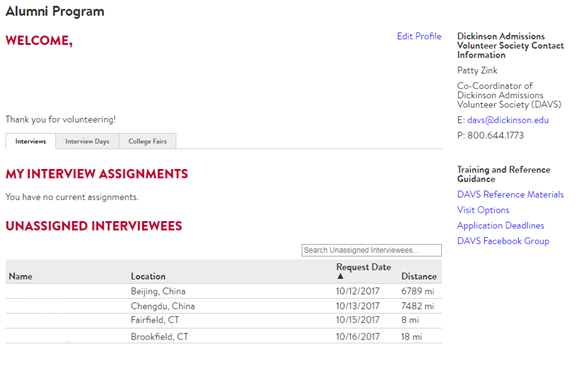Viewport: 579px width, 367px height.
Task: Click the 18 mi distance value
Action: click(x=411, y=336)
